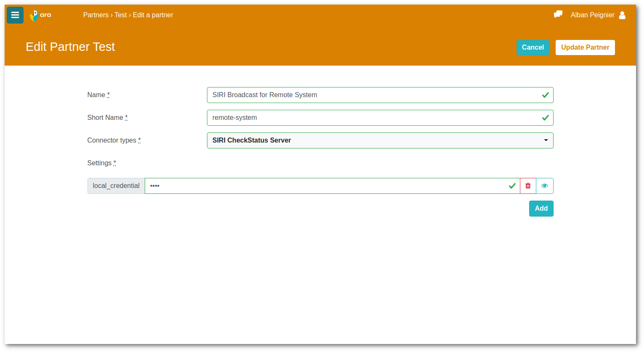This screenshot has width=644, height=352.
Task: Navigate to Test in breadcrumb
Action: (121, 15)
